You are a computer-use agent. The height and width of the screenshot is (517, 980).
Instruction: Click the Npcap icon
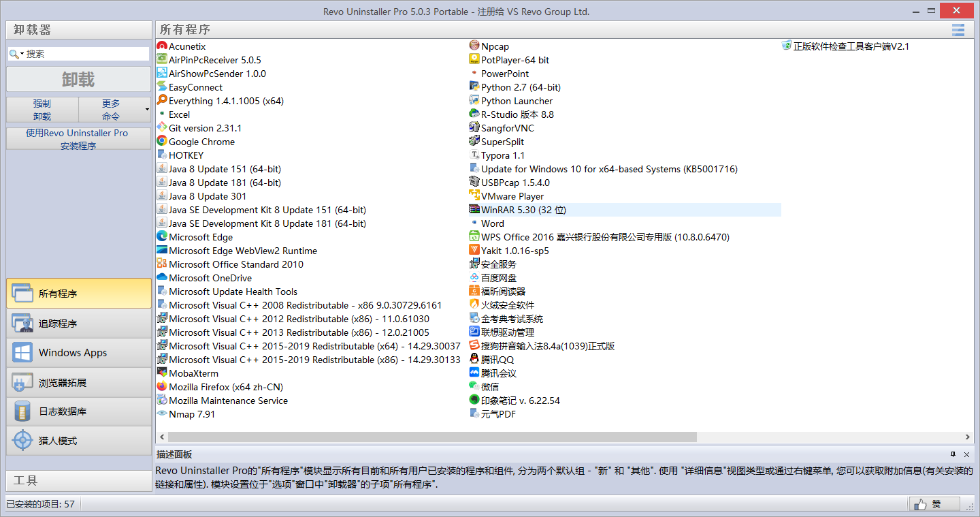[x=474, y=46]
